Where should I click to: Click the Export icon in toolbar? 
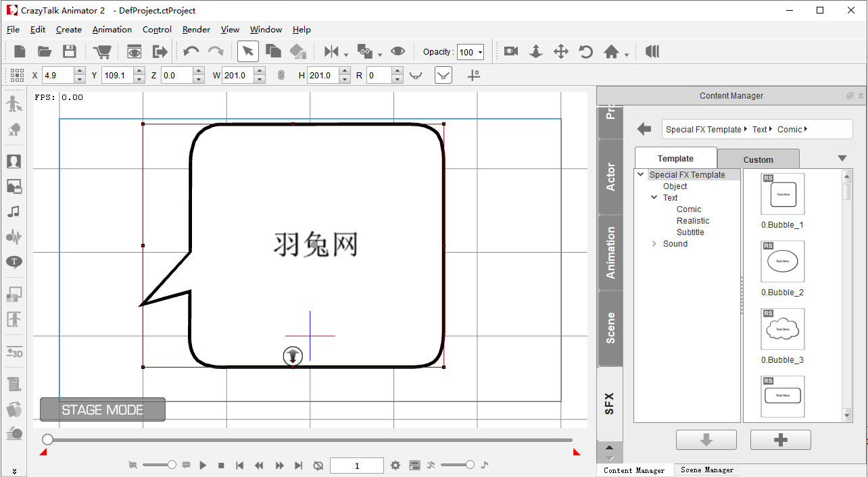click(x=160, y=52)
